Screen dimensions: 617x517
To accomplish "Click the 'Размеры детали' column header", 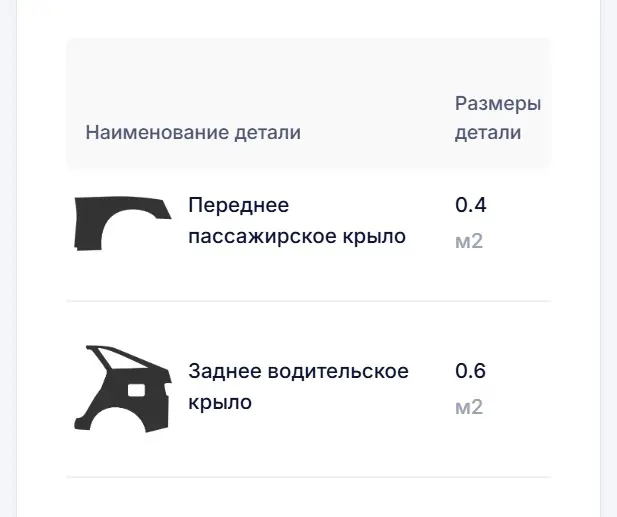I will point(497,118).
